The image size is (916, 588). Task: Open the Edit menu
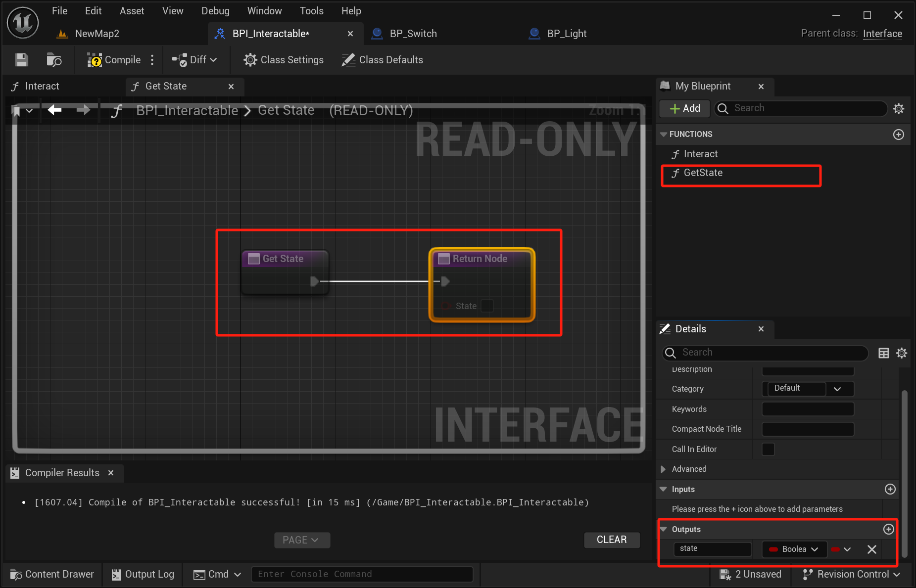(x=93, y=11)
